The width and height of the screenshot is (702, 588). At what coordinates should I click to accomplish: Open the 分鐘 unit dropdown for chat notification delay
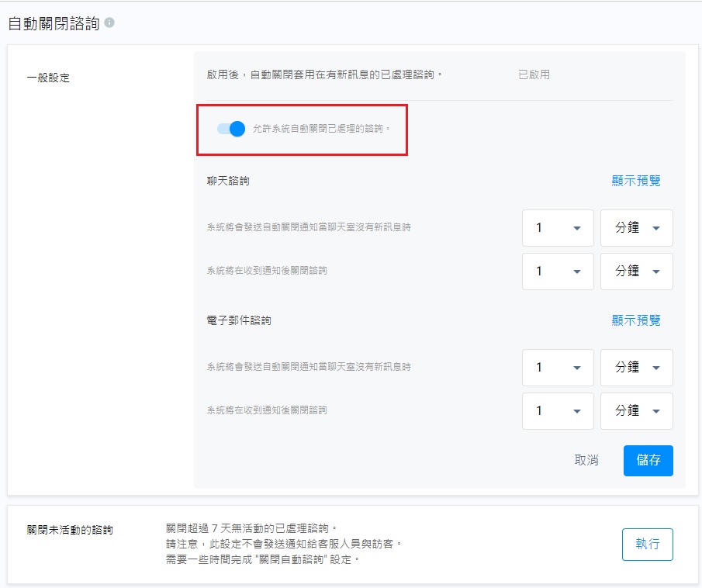[x=636, y=227]
